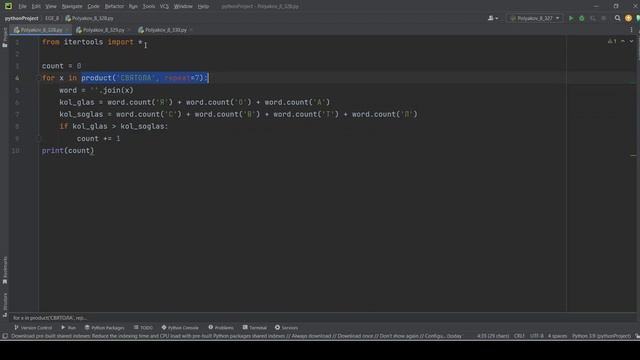Screen dimensions: 640x360
Task: Click the 'word = ' join line
Action: tap(96, 90)
